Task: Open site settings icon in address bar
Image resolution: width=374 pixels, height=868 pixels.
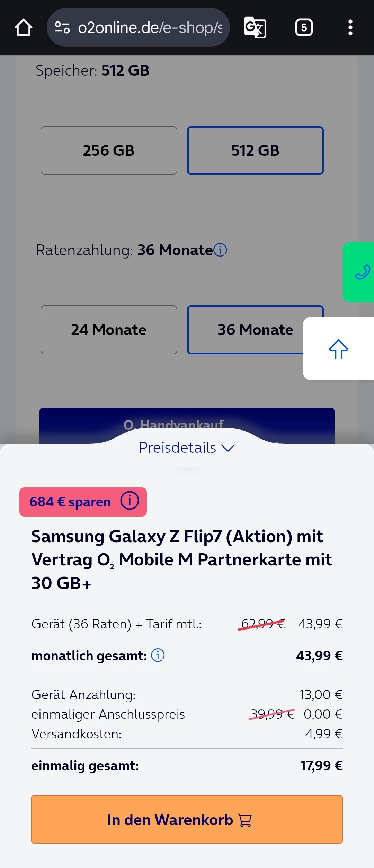Action: 62,28
